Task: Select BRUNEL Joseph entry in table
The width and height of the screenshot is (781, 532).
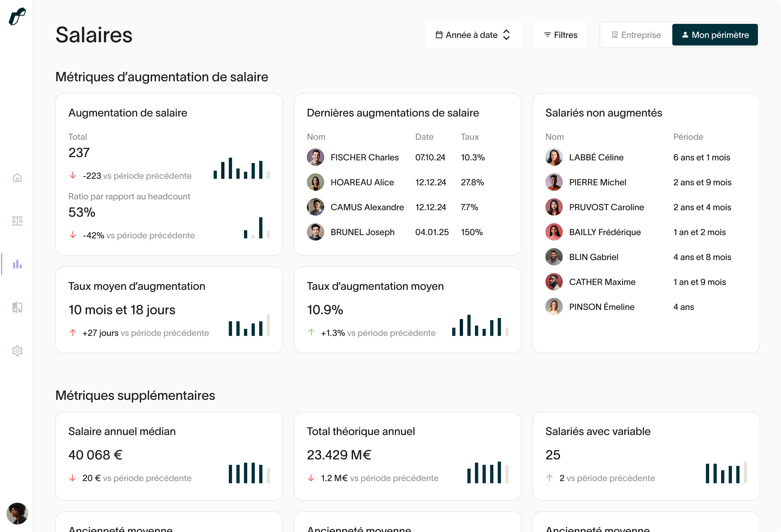Action: [362, 232]
